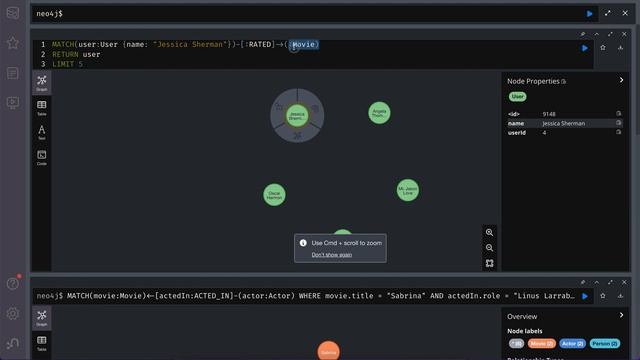The height and width of the screenshot is (360, 640).
Task: Click the orange Movie label badge
Action: (x=542, y=344)
